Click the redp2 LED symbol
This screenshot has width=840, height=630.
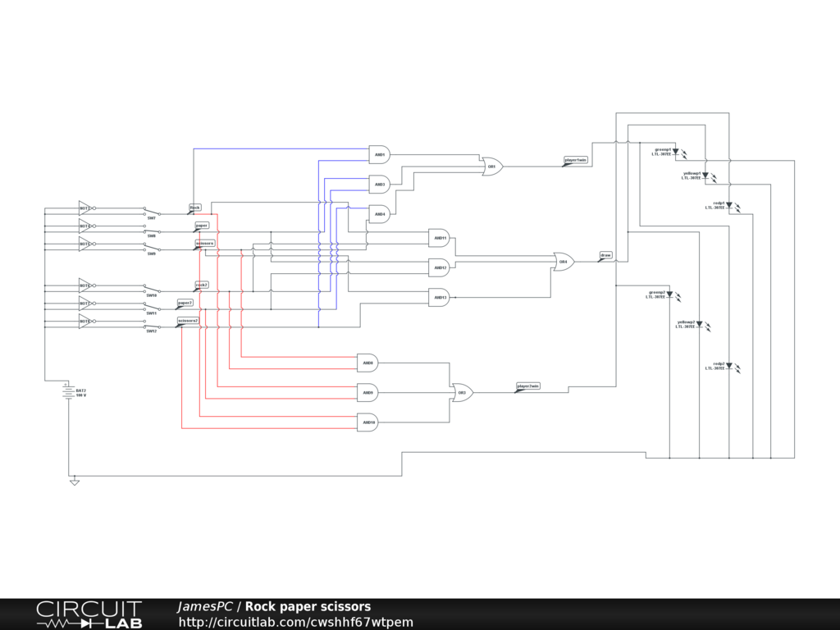pos(729,366)
